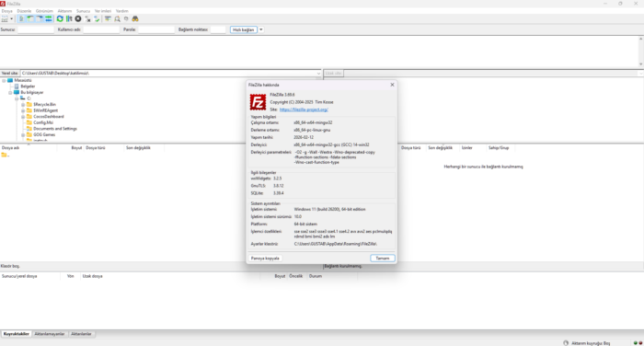Open Site Manager dropdown arrow
The width and height of the screenshot is (644, 346).
[x=11, y=19]
